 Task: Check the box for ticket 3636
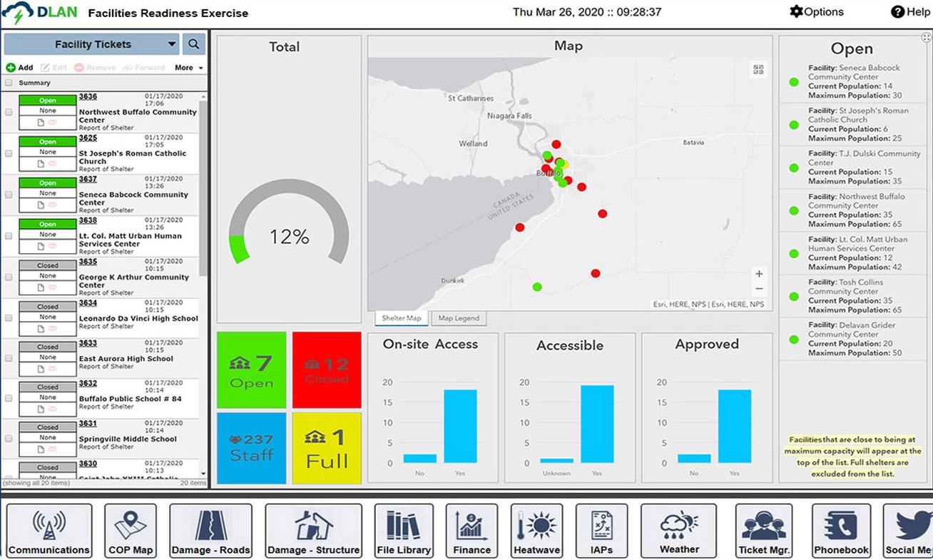9,112
